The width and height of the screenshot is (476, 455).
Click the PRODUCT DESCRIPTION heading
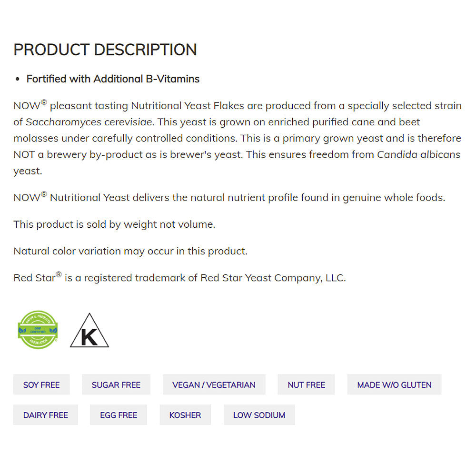(105, 50)
